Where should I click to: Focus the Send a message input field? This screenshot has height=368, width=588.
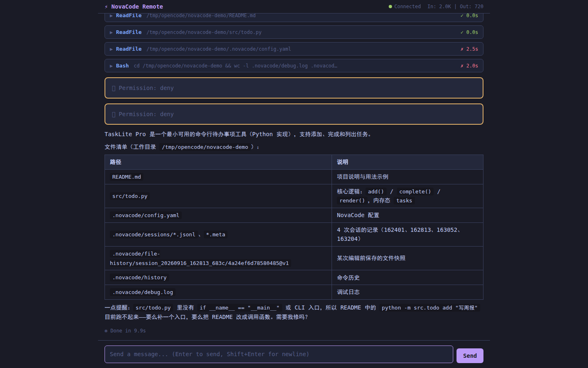pos(278,354)
